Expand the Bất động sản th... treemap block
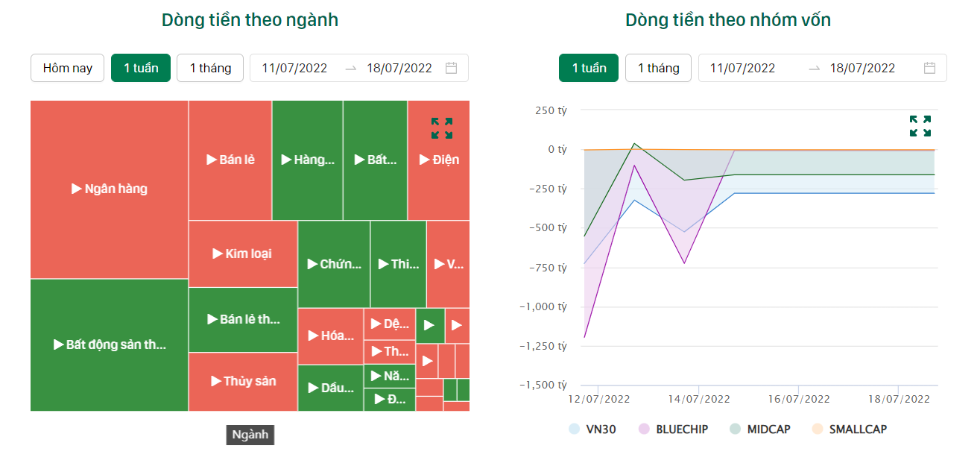The height and width of the screenshot is (472, 980). click(110, 344)
